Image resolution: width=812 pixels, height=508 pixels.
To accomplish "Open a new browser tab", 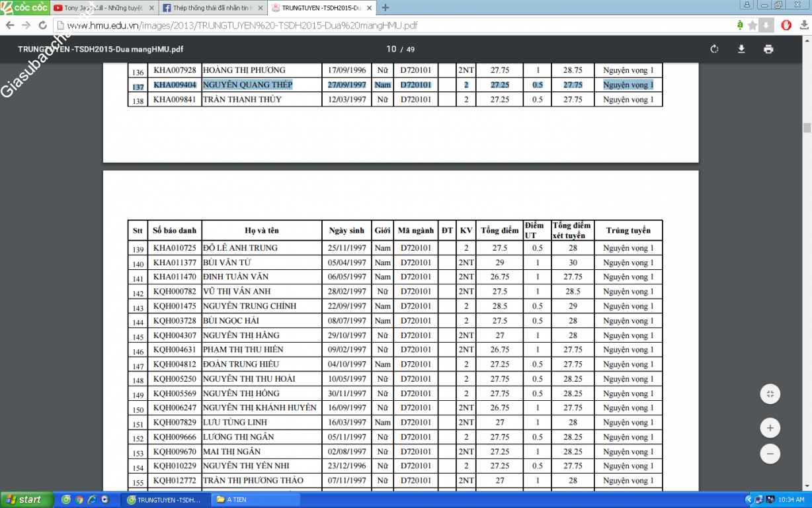I will [x=386, y=8].
